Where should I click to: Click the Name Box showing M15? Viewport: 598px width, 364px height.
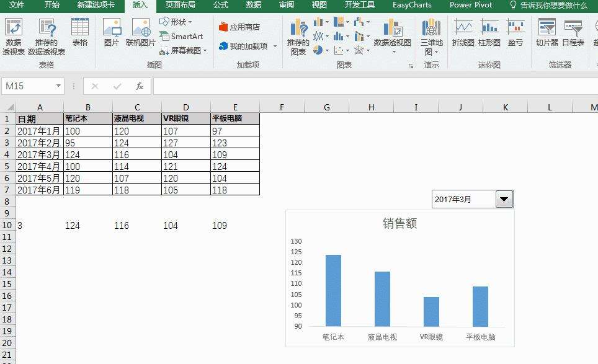tap(29, 86)
